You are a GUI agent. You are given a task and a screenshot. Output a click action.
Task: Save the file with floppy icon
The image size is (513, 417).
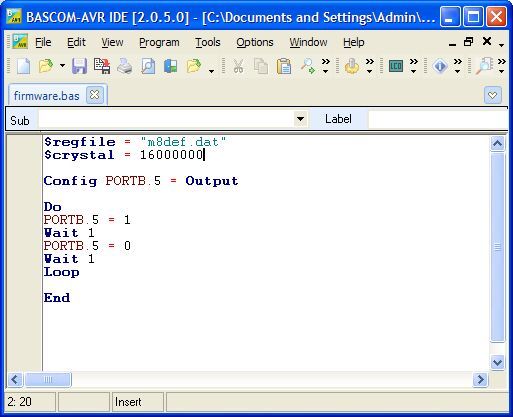(80, 66)
